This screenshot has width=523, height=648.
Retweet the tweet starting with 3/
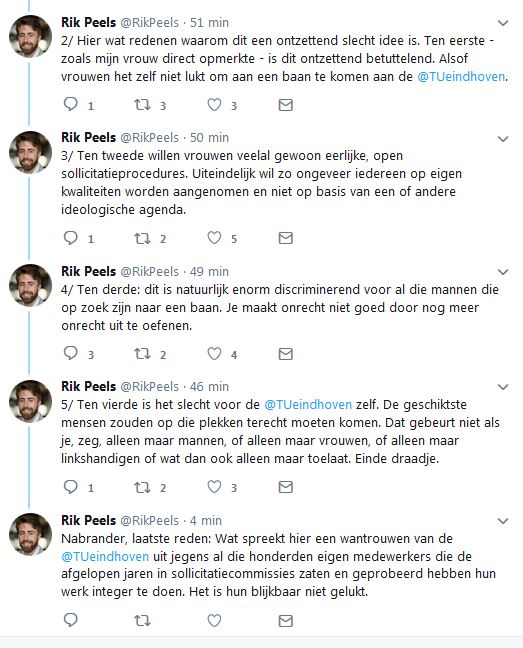pos(143,238)
